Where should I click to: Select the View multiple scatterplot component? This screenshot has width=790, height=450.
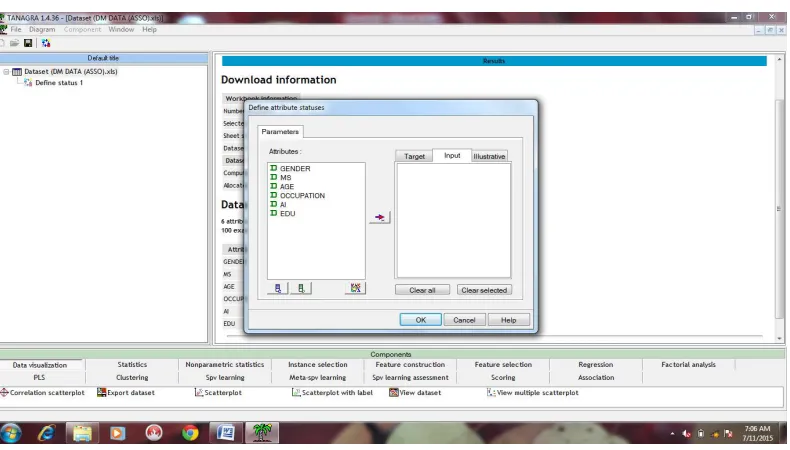coord(533,393)
